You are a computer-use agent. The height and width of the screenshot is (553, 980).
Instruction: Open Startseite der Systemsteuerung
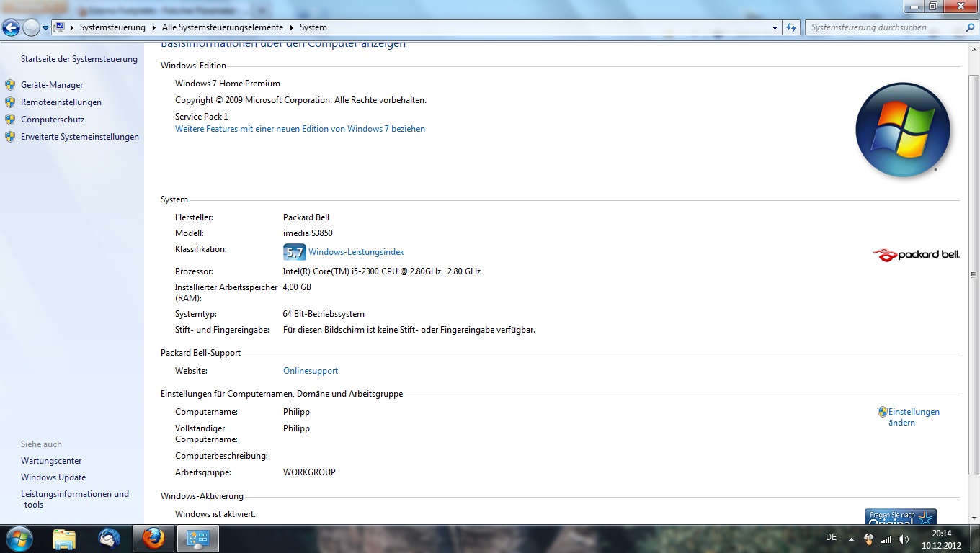click(79, 59)
